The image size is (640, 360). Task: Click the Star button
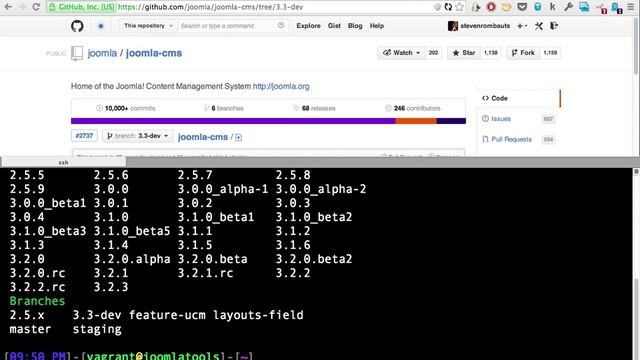coord(464,53)
